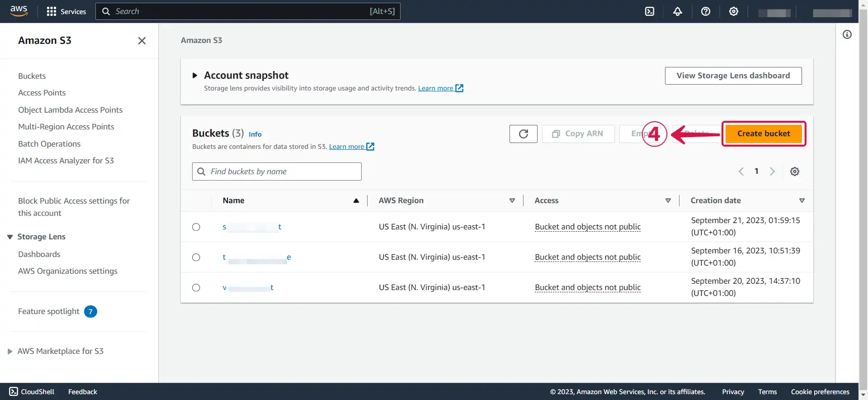Click the Create bucket button
This screenshot has height=400, width=868.
(x=764, y=133)
